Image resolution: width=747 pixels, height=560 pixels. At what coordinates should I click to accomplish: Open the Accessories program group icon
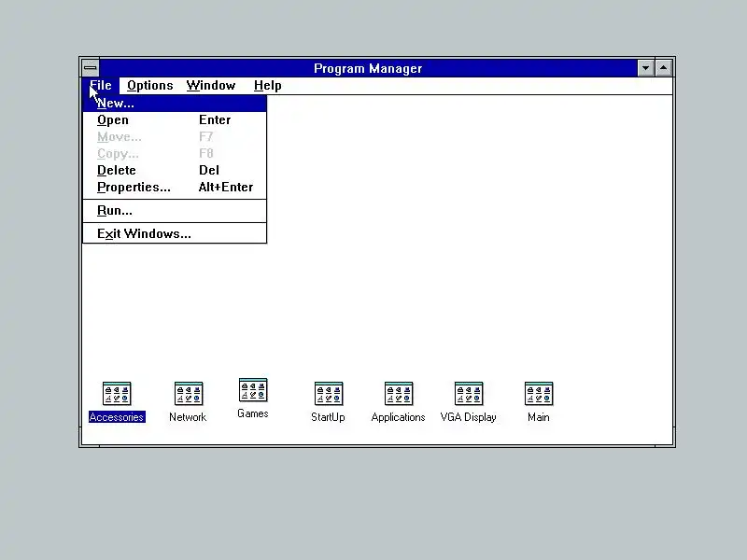click(117, 393)
